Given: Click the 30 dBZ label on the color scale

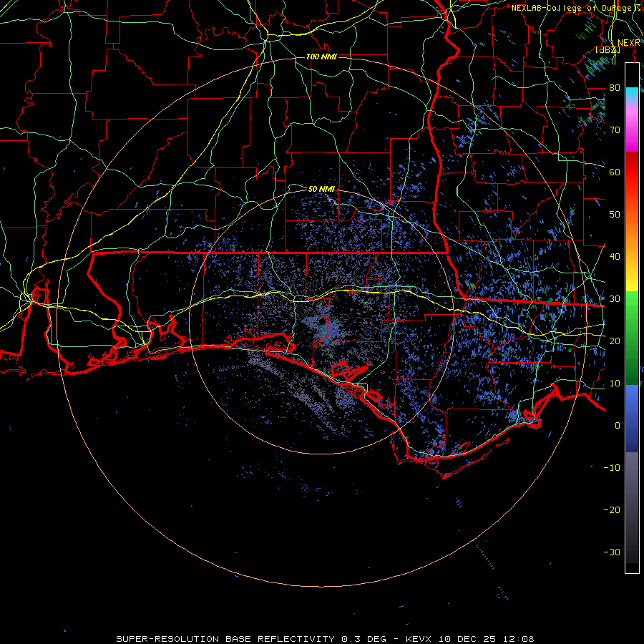Looking at the screenshot, I should coord(615,298).
